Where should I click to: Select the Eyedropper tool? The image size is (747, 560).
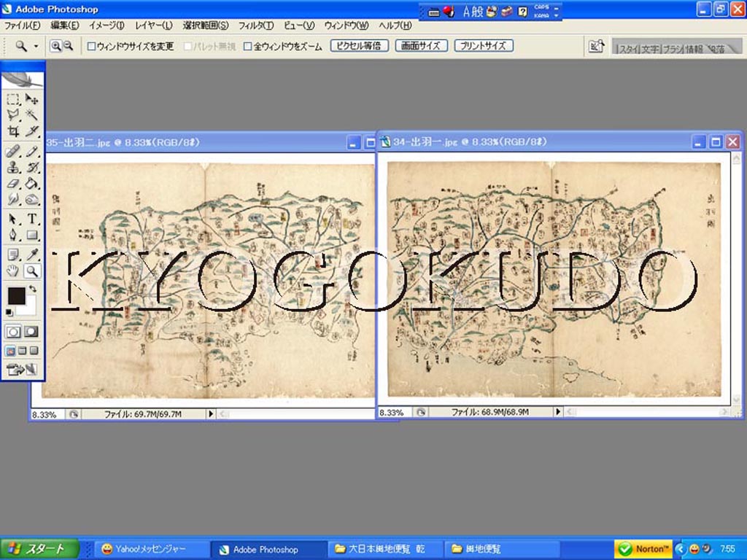31,255
